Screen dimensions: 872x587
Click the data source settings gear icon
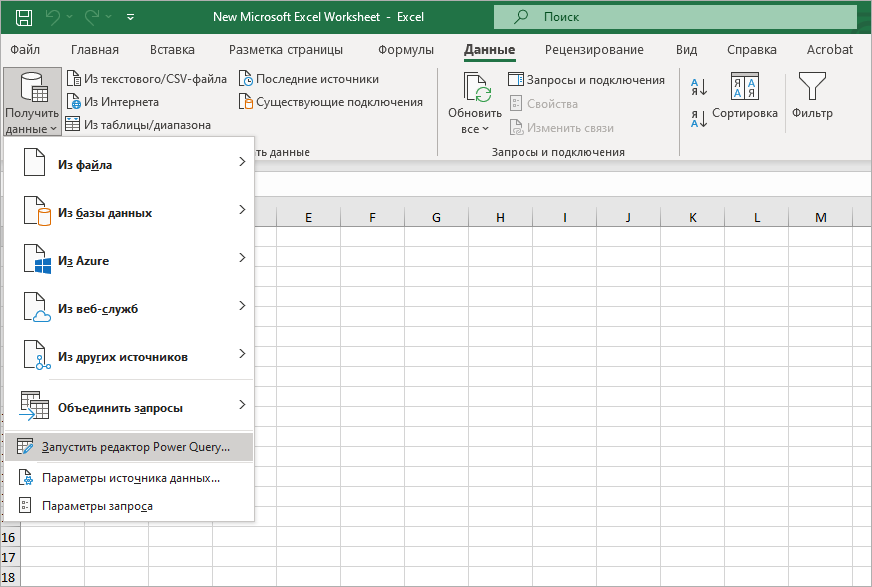coord(25,477)
